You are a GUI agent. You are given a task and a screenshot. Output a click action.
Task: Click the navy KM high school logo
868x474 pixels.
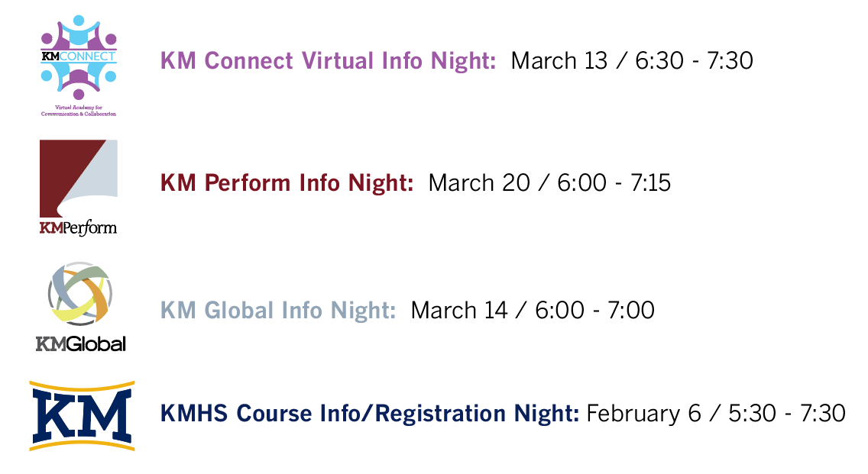pyautogui.click(x=82, y=416)
